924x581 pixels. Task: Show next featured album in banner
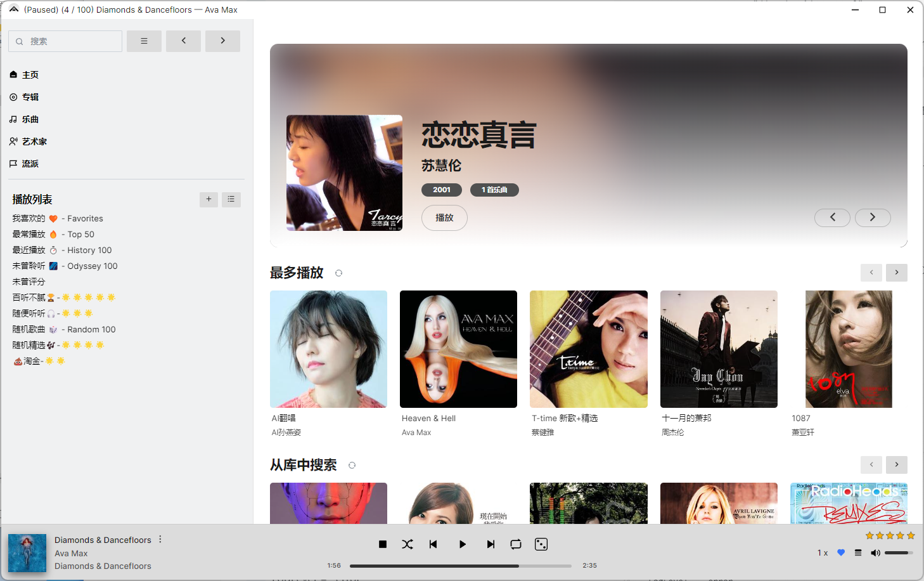tap(873, 218)
